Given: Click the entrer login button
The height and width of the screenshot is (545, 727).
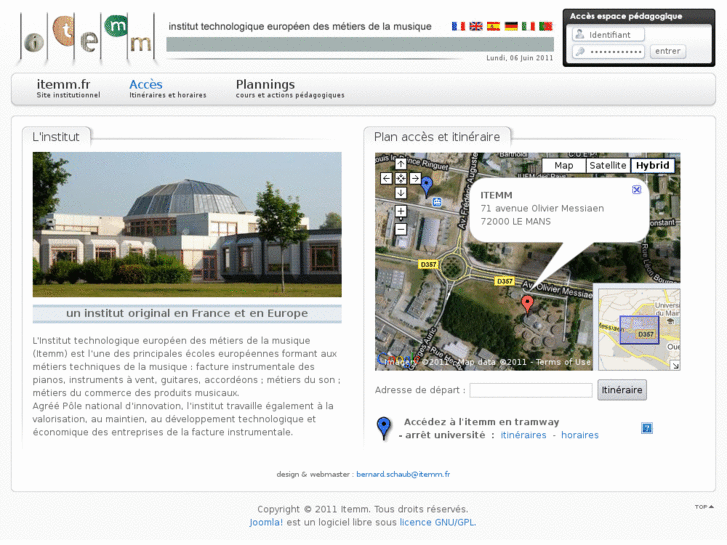Looking at the screenshot, I should (x=667, y=51).
